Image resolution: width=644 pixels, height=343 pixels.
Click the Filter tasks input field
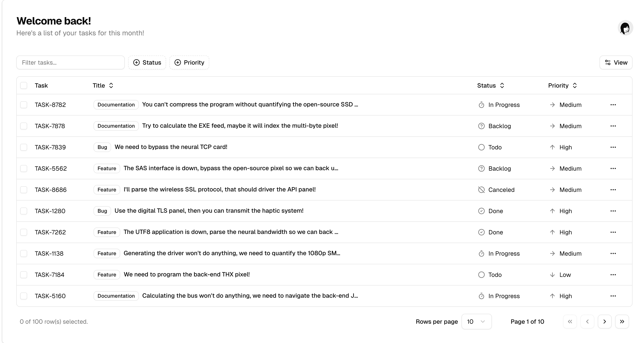pos(71,62)
